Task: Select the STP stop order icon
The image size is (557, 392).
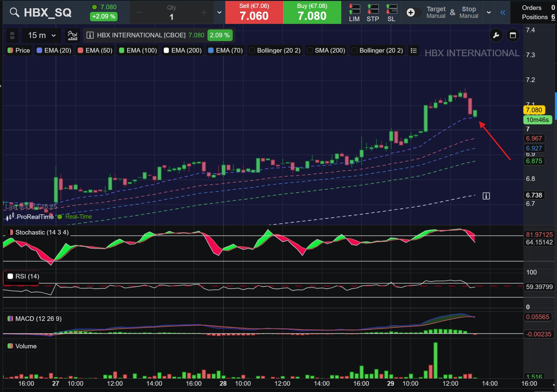Action: tap(373, 13)
